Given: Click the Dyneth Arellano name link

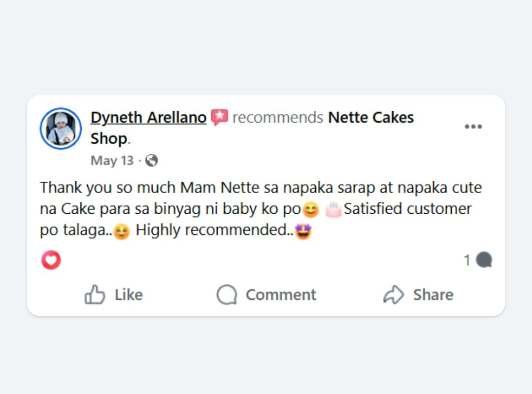Looking at the screenshot, I should [x=148, y=118].
